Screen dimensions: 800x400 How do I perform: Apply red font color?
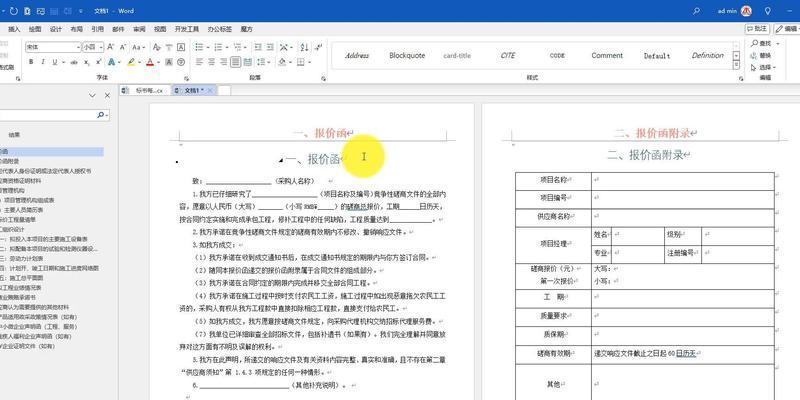click(150, 62)
